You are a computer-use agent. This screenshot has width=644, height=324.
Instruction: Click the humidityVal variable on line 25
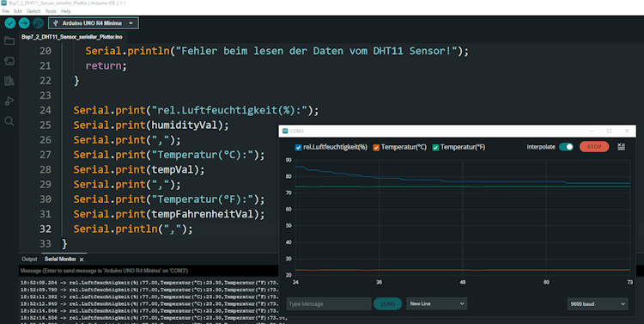(184, 125)
